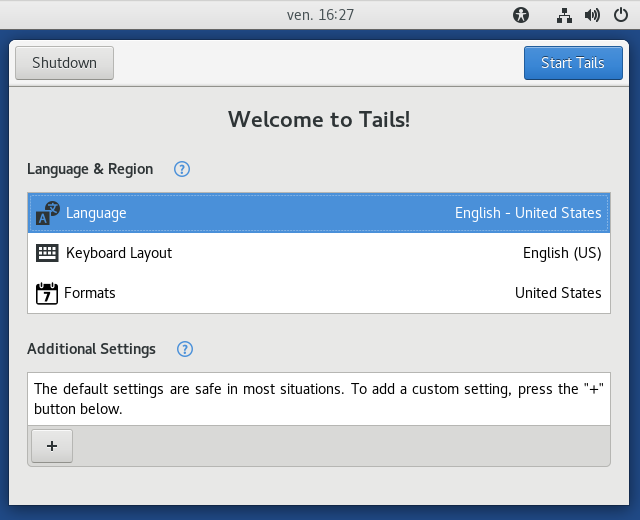Open Additional Settings help icon
This screenshot has width=640, height=520.
184,349
